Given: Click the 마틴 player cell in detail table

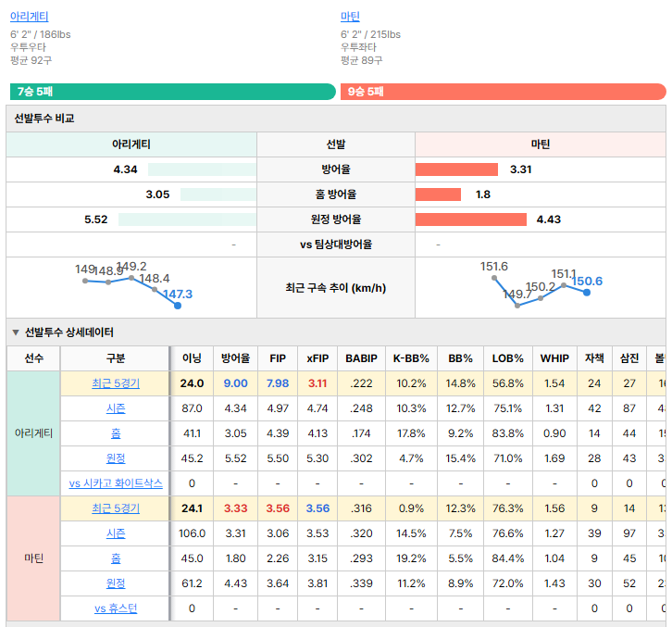Looking at the screenshot, I should (x=34, y=558).
